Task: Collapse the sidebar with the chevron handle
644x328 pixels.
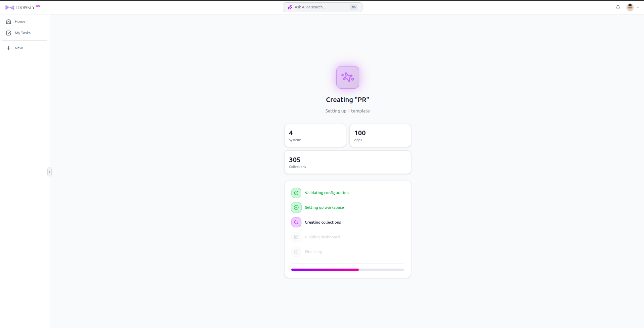Action: (x=49, y=172)
